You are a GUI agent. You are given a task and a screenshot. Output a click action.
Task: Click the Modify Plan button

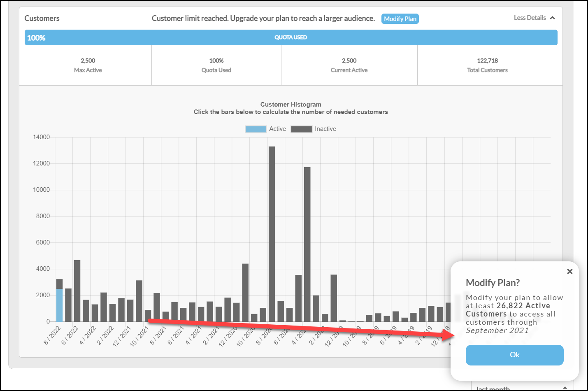click(400, 19)
